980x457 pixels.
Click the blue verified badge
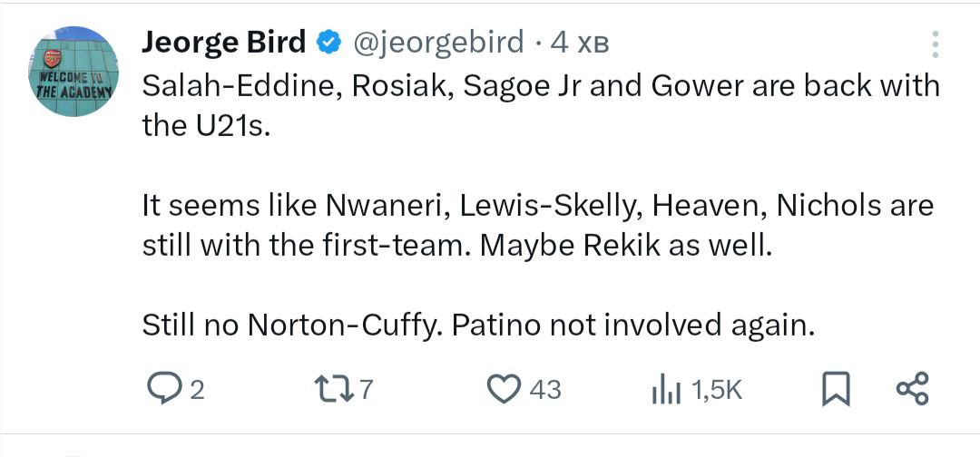[328, 42]
